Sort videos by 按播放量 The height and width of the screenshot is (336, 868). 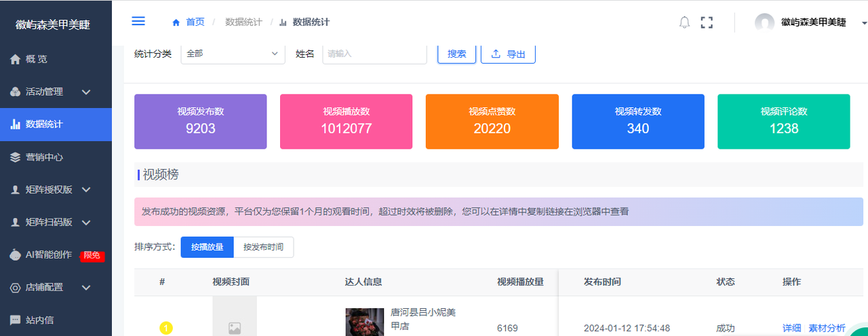[x=207, y=247]
